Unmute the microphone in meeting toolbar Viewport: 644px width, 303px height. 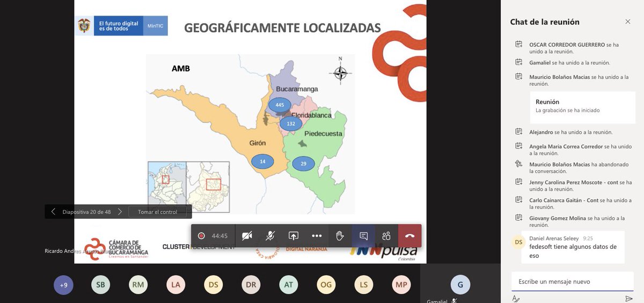tap(270, 236)
